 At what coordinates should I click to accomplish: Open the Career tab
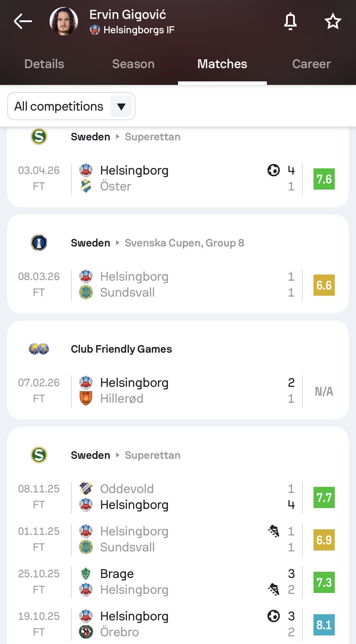pyautogui.click(x=311, y=64)
